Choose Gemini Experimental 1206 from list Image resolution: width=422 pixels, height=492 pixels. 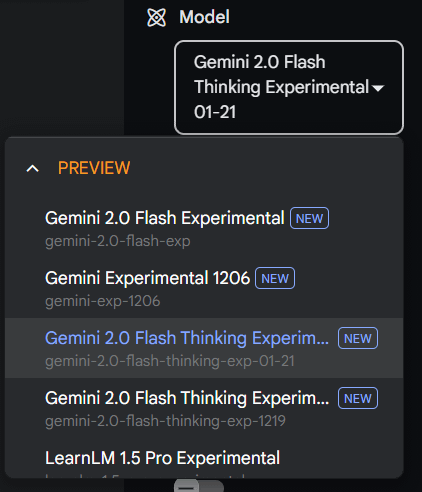coord(204,288)
